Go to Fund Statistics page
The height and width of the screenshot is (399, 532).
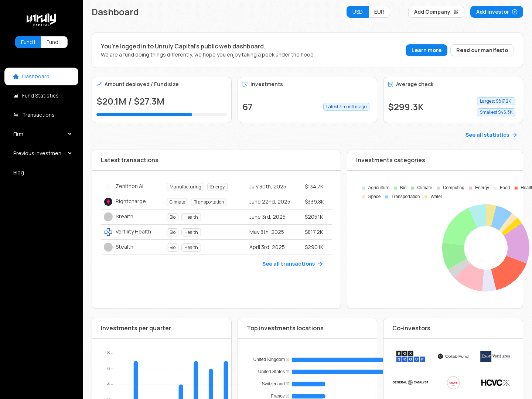(x=40, y=96)
